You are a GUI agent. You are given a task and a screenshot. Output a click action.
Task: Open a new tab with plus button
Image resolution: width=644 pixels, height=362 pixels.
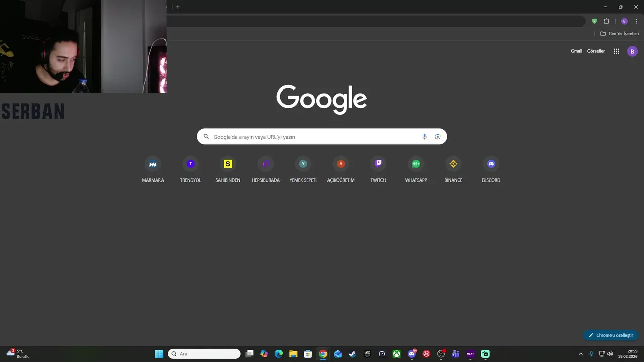click(178, 7)
